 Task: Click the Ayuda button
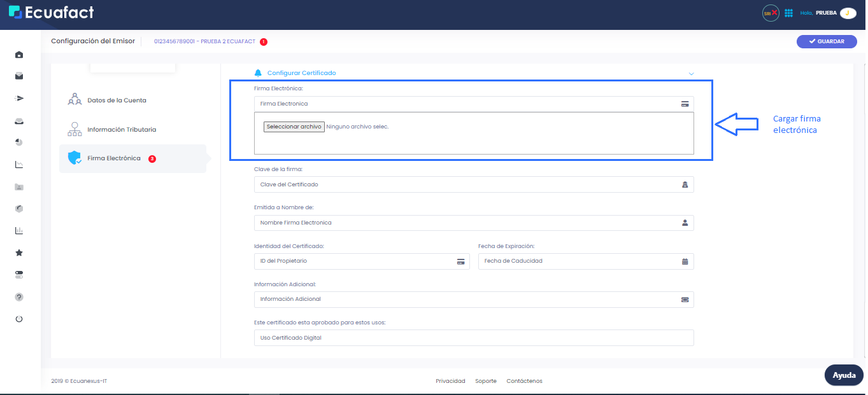click(843, 375)
